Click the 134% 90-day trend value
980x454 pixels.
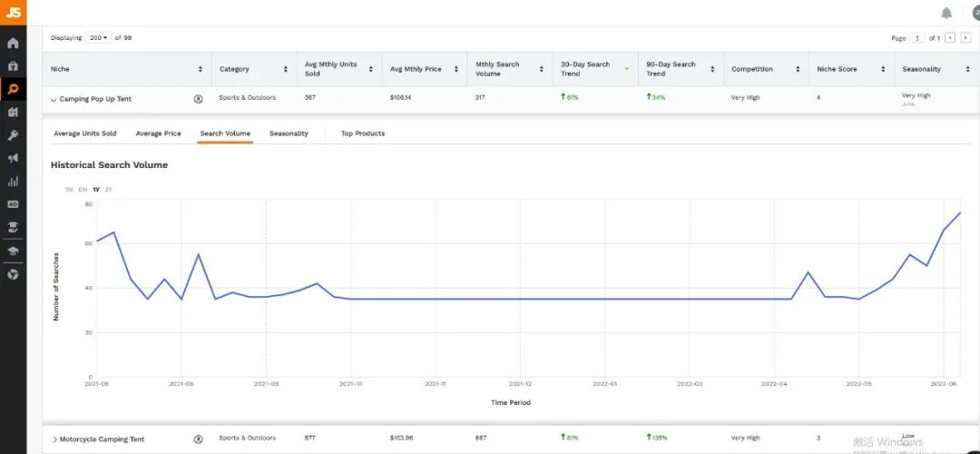pyautogui.click(x=656, y=97)
